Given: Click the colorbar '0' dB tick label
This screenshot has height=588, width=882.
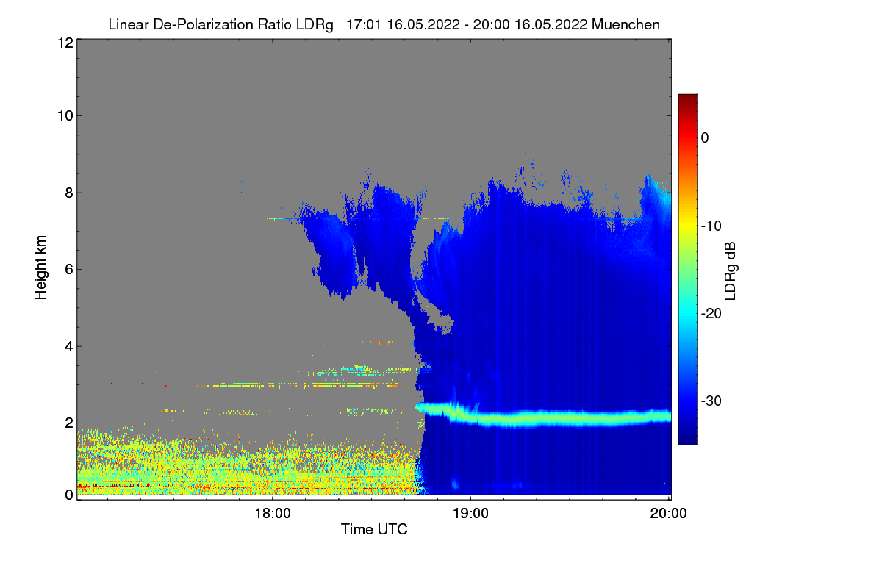Looking at the screenshot, I should 706,137.
